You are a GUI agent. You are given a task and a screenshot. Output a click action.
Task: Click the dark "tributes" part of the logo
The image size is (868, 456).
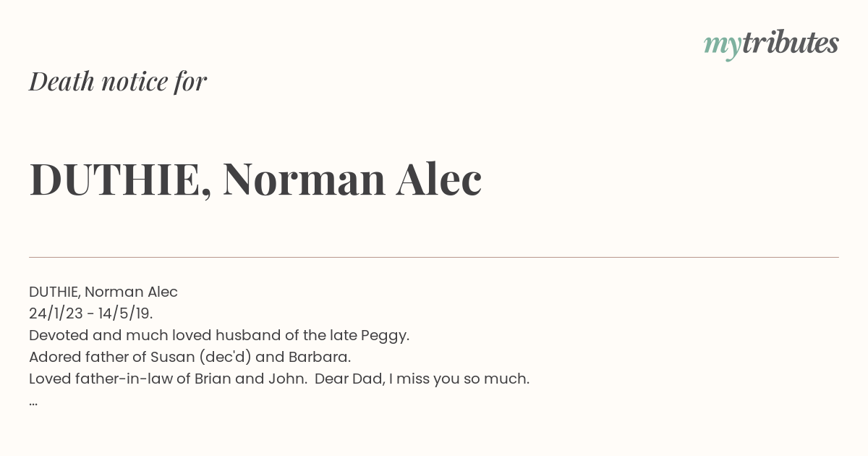pos(790,43)
